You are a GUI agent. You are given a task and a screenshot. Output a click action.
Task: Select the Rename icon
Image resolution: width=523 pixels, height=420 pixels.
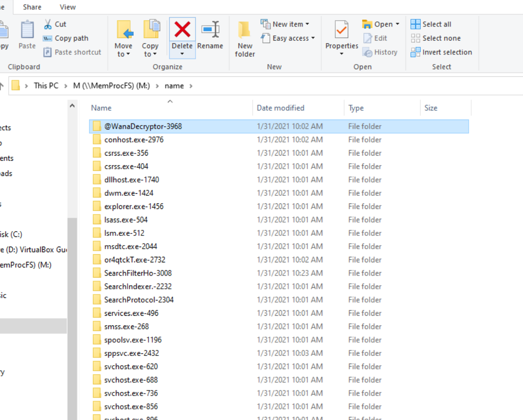[x=211, y=33]
